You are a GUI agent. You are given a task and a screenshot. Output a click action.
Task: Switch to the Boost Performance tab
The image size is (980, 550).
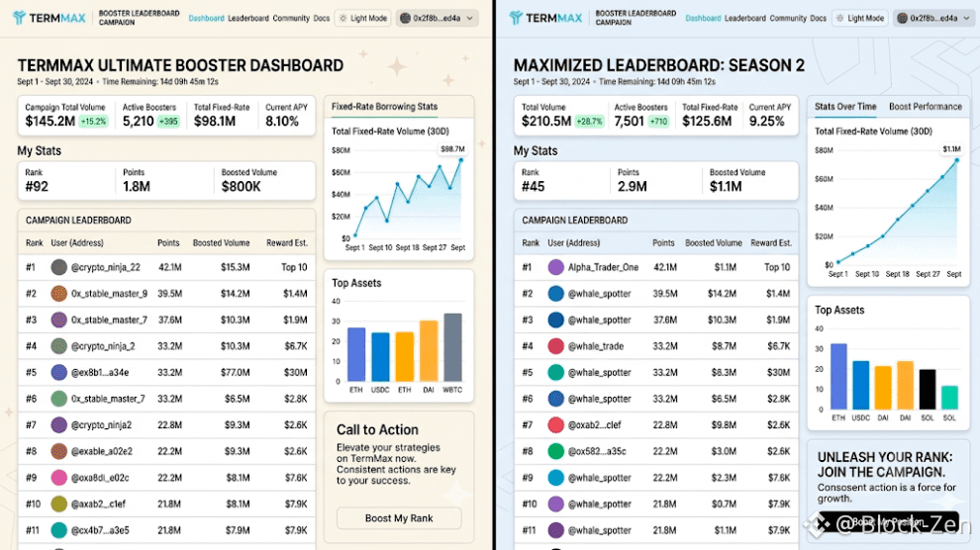tap(926, 107)
